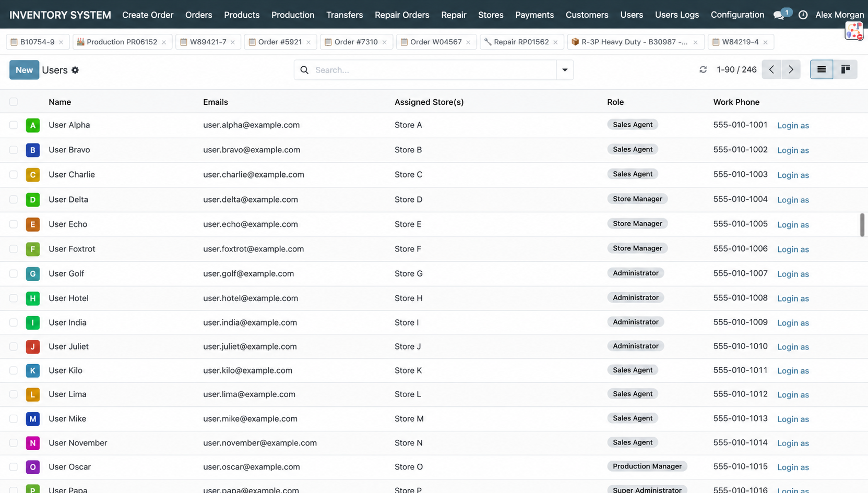Open the Repair Orders menu

[402, 15]
